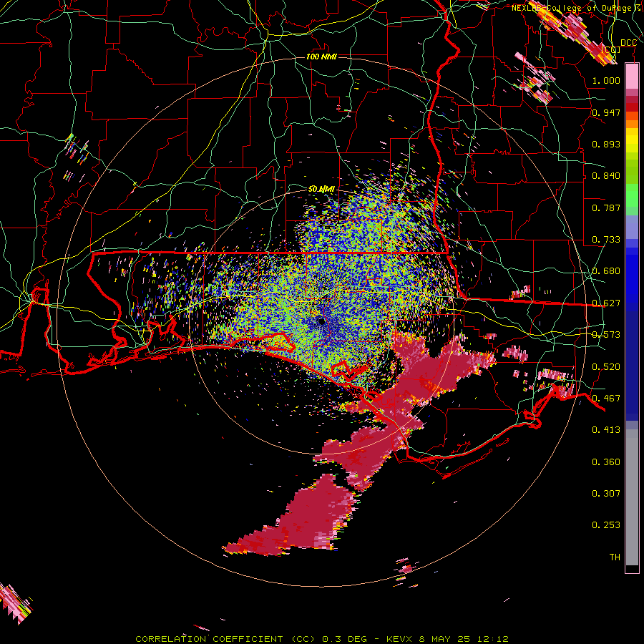Viewport: 644px width, 644px height.
Task: Click the black radar site dot at center
Action: point(321,321)
